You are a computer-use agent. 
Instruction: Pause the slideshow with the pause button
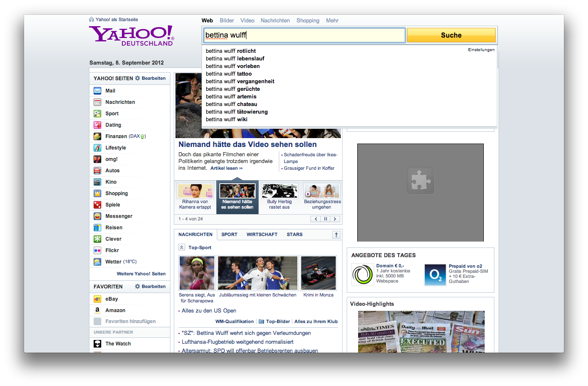coord(326,219)
